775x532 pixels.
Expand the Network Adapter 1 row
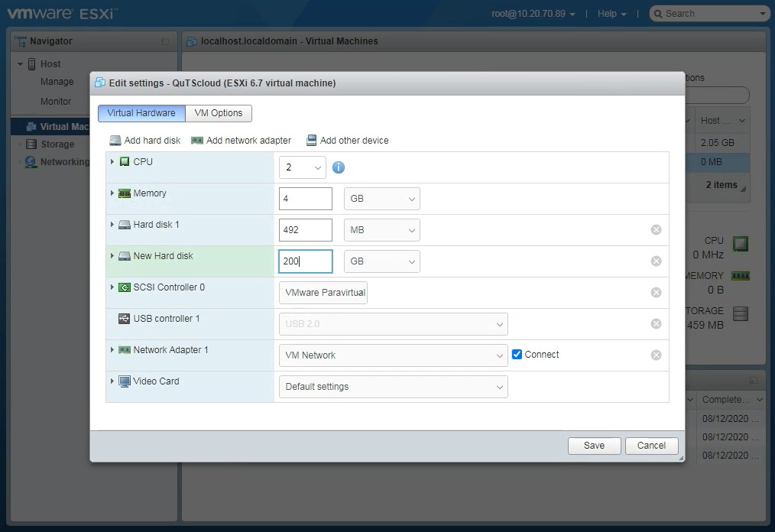pyautogui.click(x=112, y=350)
